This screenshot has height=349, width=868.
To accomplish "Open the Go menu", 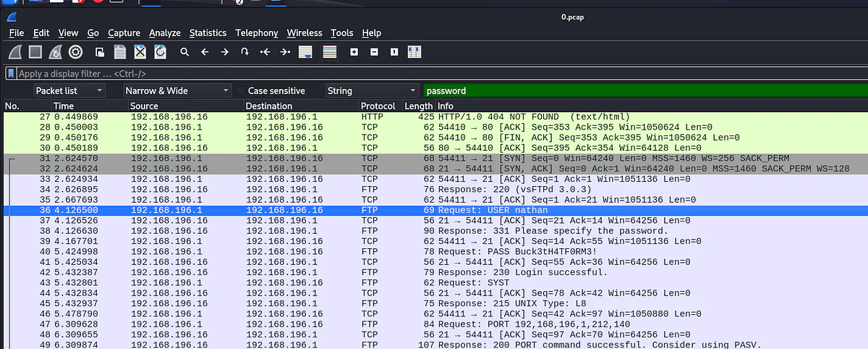I will 93,33.
